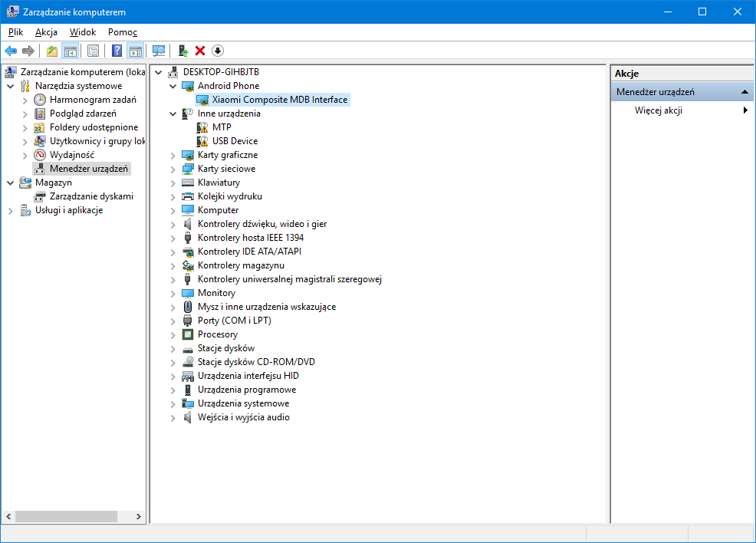Click the Back arrow in the toolbar
Screen dimensions: 756x543
(x=11, y=51)
